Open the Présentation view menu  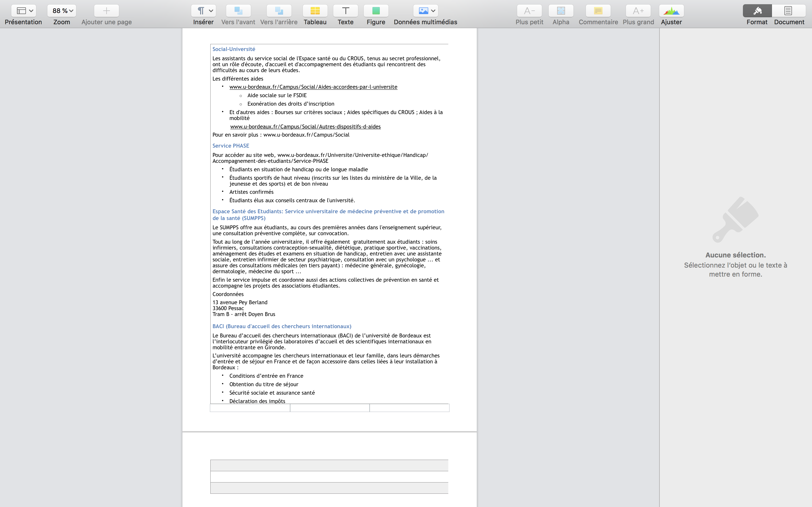(x=24, y=11)
